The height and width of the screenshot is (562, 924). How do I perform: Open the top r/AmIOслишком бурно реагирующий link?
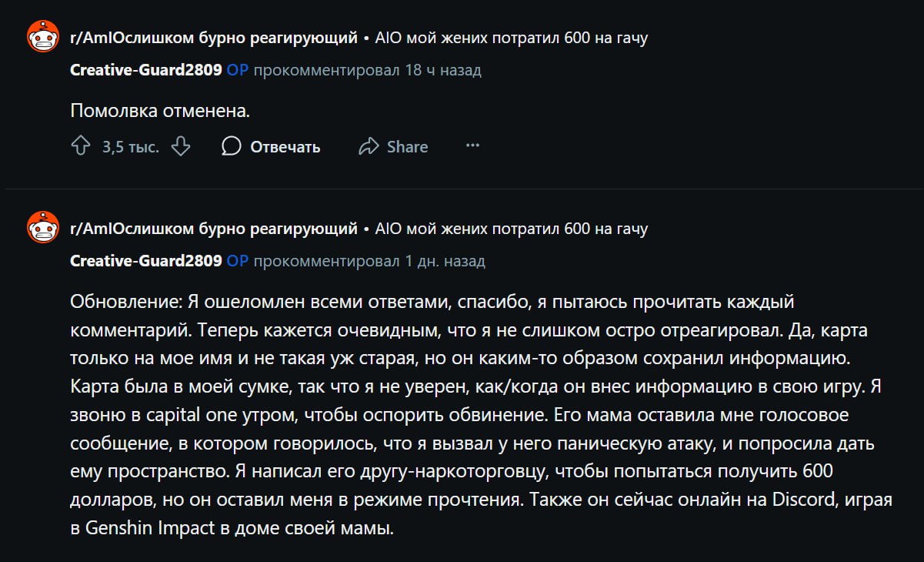pyautogui.click(x=214, y=38)
